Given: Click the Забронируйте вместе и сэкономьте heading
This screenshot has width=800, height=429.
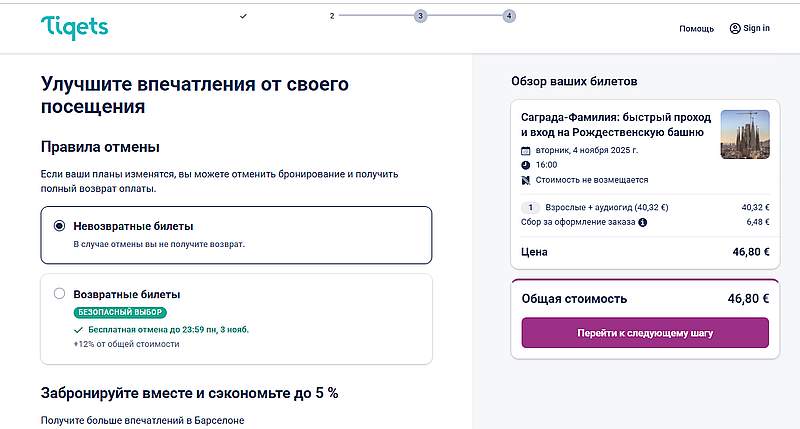Looking at the screenshot, I should pyautogui.click(x=189, y=393).
